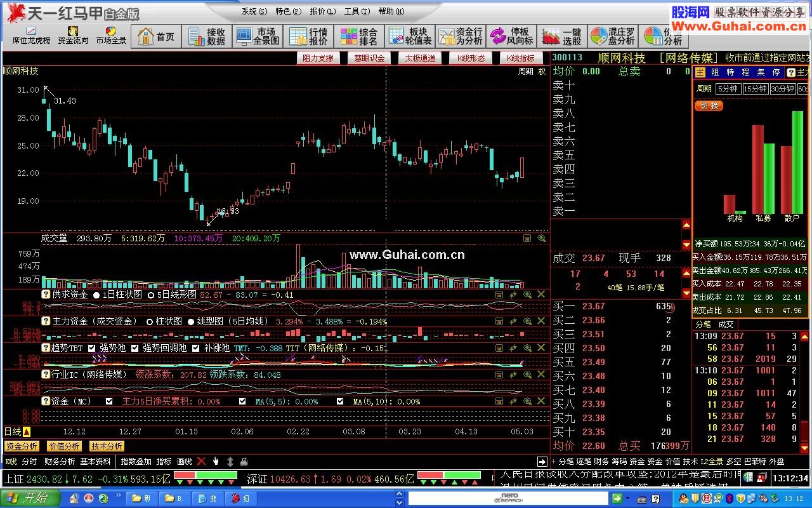Click 资金流向 icon
The width and height of the screenshot is (812, 508).
[x=73, y=36]
